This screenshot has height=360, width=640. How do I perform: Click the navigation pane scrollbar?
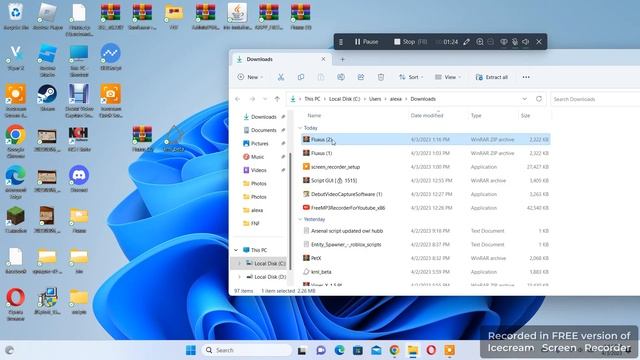(x=290, y=211)
